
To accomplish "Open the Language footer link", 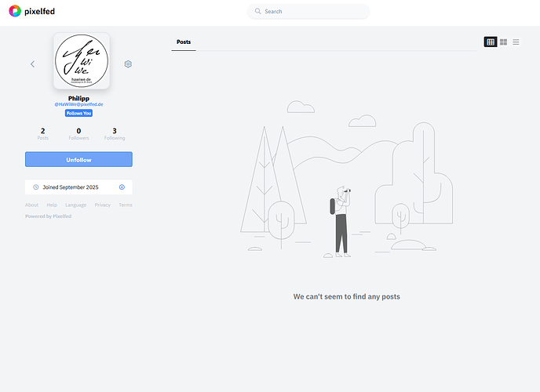I will tap(76, 205).
